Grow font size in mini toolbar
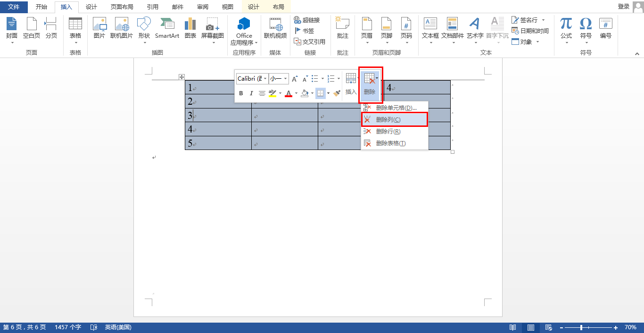This screenshot has height=333, width=644. (x=295, y=79)
